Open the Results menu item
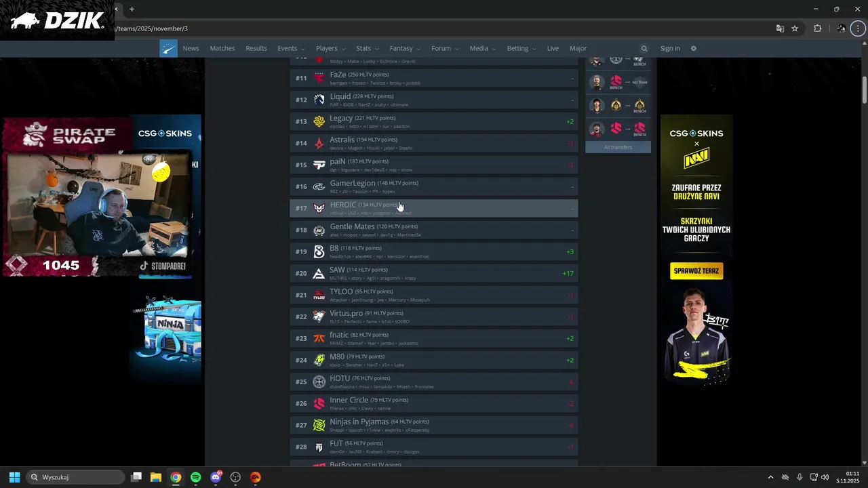 click(256, 49)
